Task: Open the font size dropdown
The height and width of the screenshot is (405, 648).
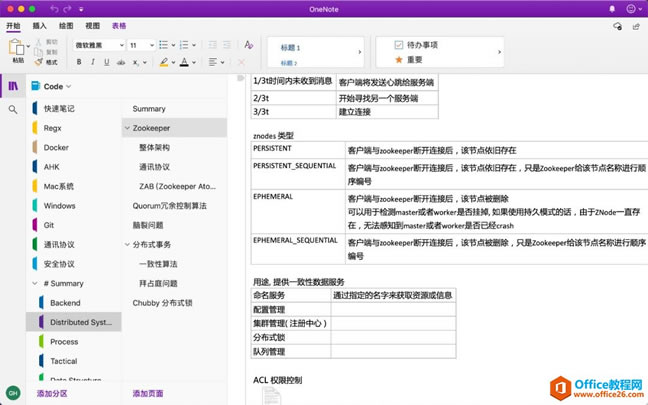Action: (x=152, y=45)
